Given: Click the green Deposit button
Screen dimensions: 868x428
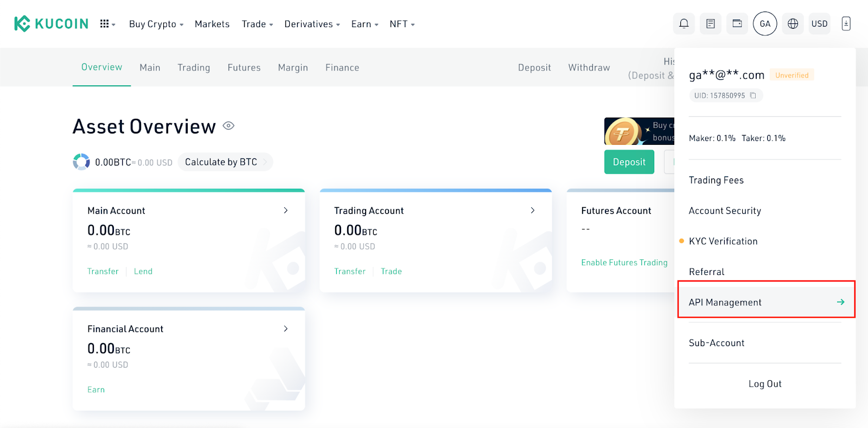Looking at the screenshot, I should (x=629, y=162).
